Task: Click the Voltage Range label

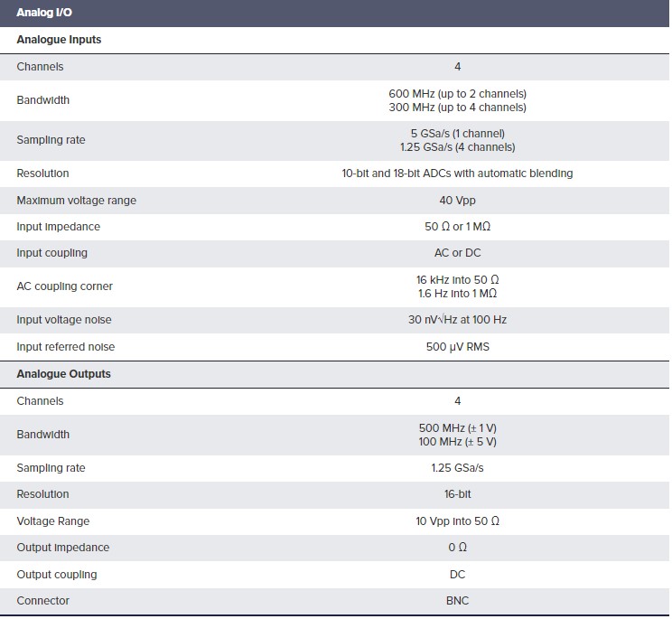Action: 53,521
